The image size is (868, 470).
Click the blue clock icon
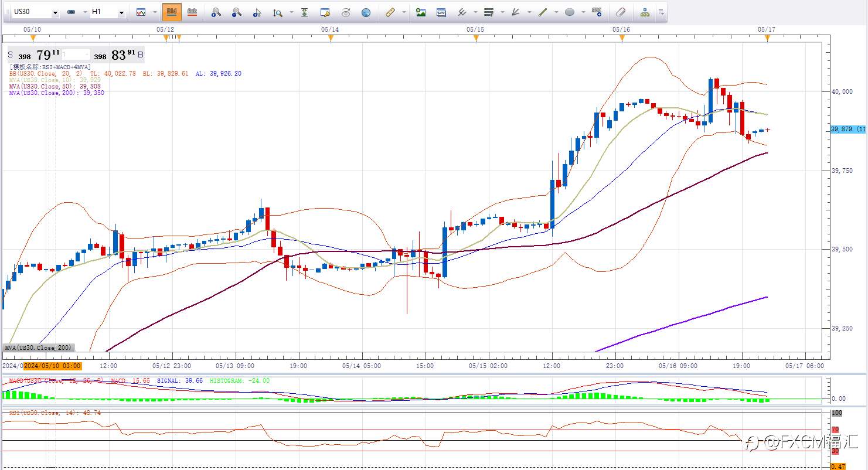point(366,12)
